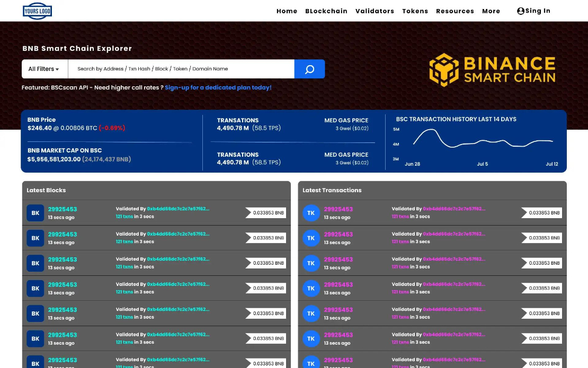Click the TK icon in first Latest Transactions row
This screenshot has width=588, height=368.
coord(311,213)
